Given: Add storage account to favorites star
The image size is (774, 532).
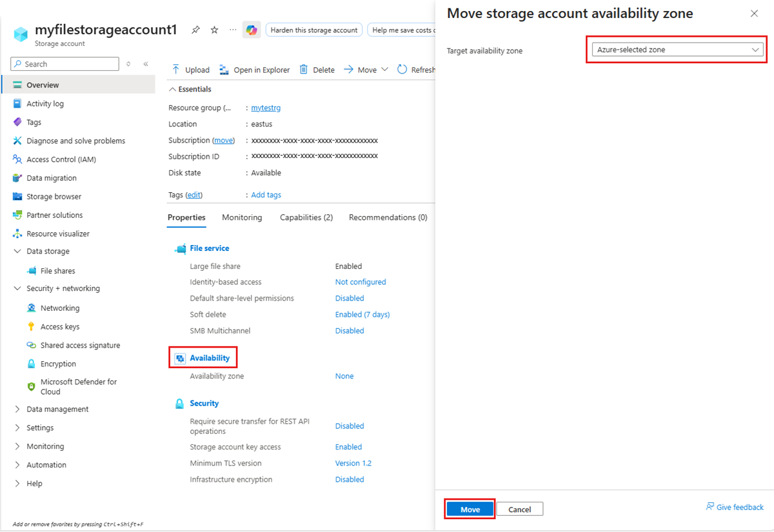Looking at the screenshot, I should (x=214, y=30).
